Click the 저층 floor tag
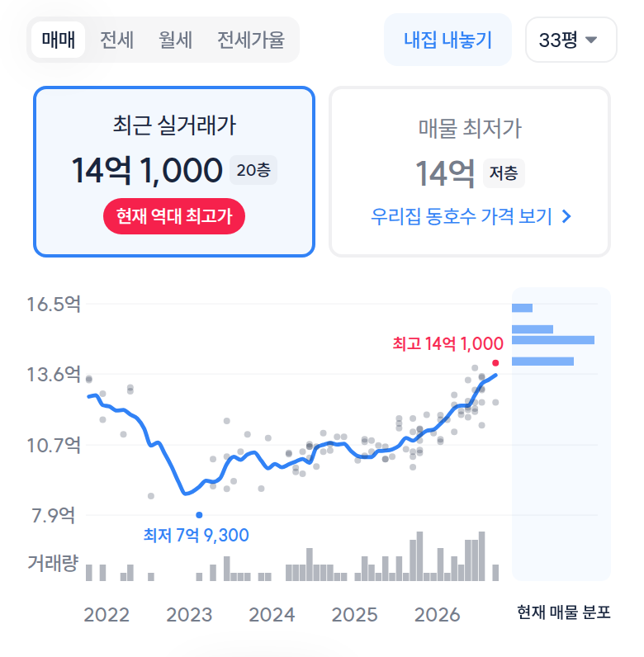This screenshot has height=657, width=644. pyautogui.click(x=504, y=173)
